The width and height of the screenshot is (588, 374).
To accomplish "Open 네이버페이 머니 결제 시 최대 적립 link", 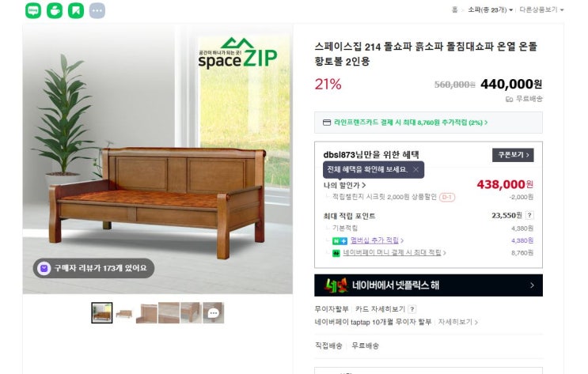I will [x=394, y=252].
